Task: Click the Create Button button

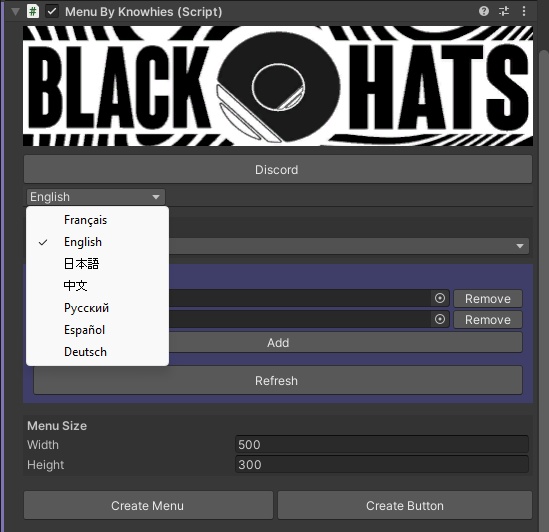Action: pos(405,505)
